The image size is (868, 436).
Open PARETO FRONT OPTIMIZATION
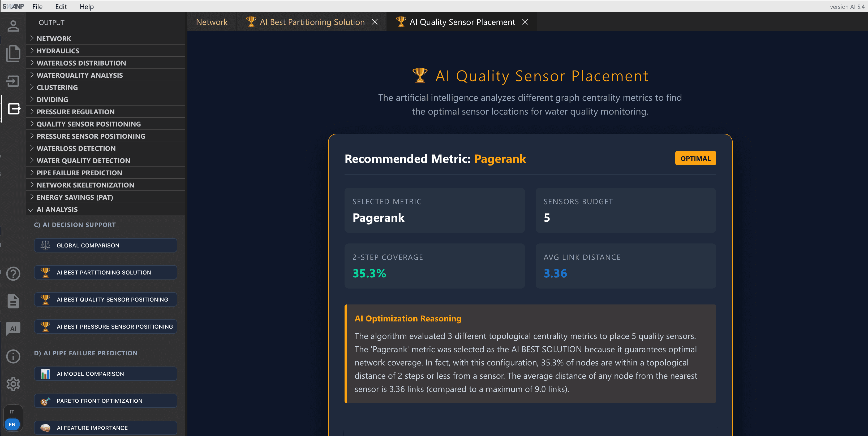point(105,401)
